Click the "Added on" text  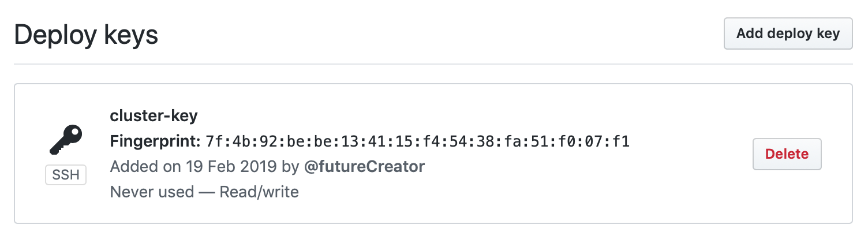pos(145,167)
